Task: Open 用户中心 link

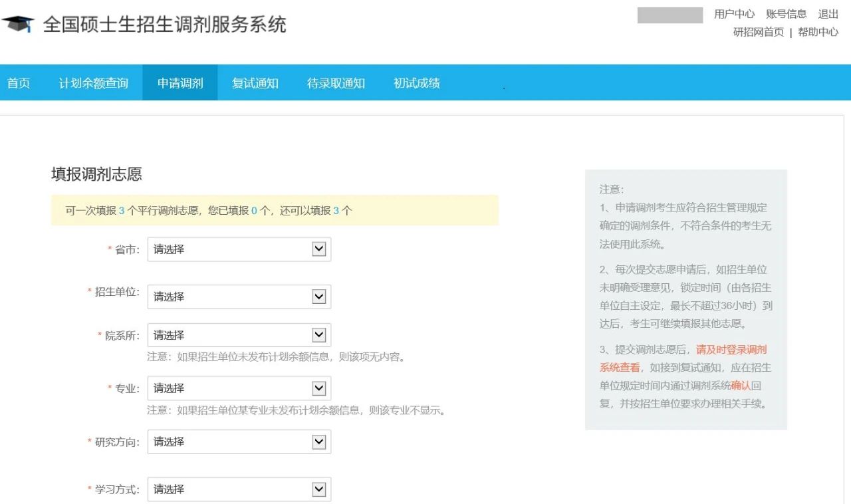Action: coord(734,14)
